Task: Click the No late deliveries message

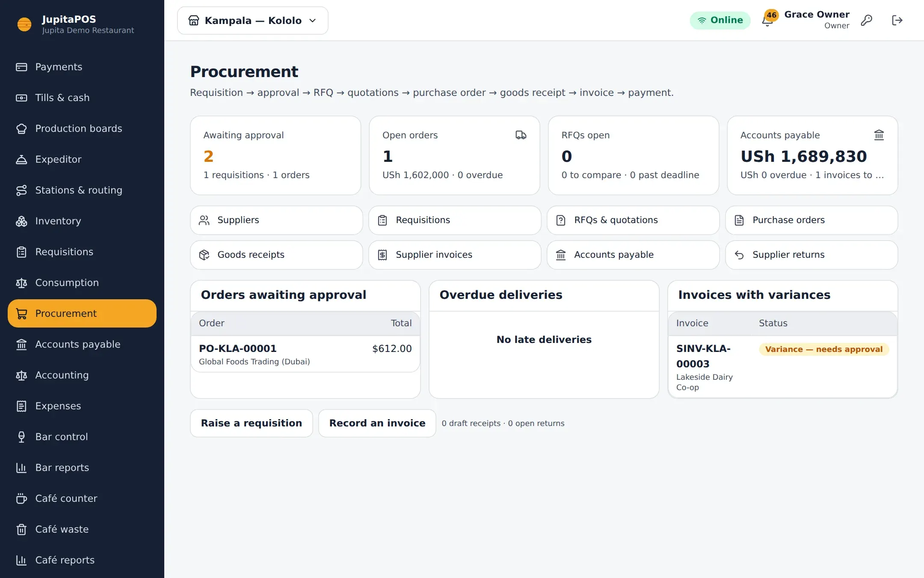Action: point(544,340)
